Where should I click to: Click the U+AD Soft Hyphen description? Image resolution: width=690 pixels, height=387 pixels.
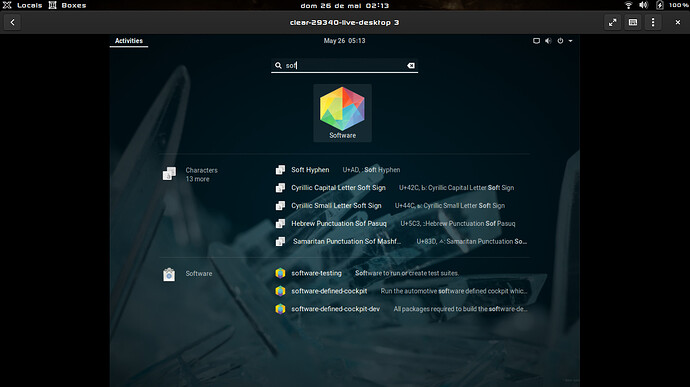[371, 170]
